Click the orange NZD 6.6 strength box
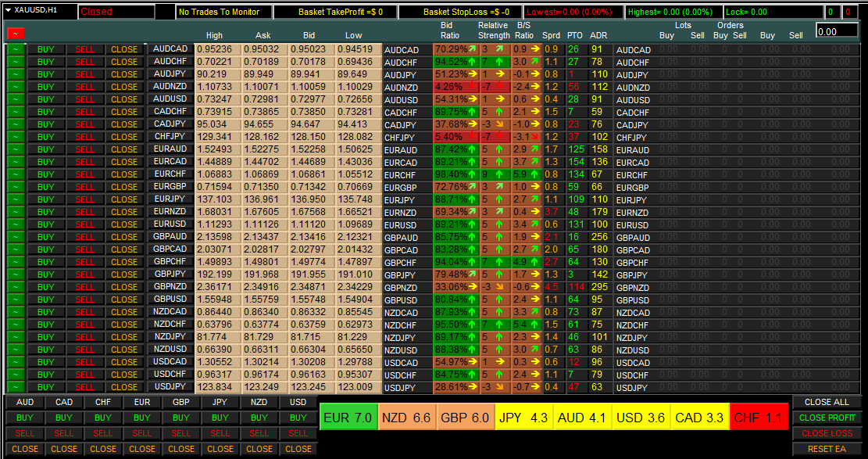Viewport: 868px width, 459px height. click(407, 417)
